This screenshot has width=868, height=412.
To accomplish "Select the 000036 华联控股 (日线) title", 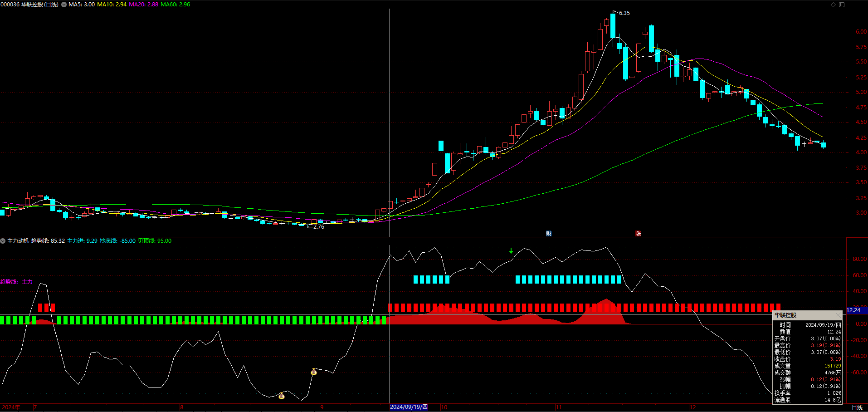I will click(x=29, y=5).
